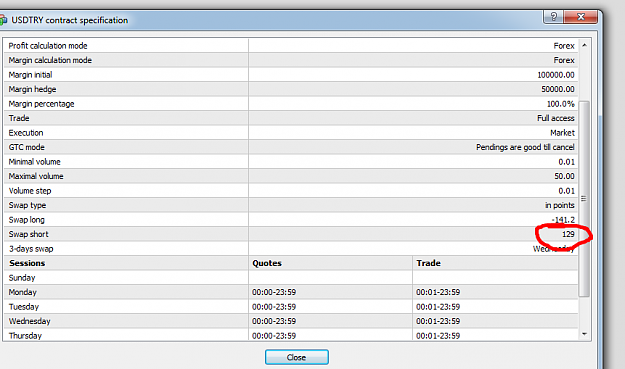Select the Sunday session row
The image size is (625, 369).
[x=291, y=278]
